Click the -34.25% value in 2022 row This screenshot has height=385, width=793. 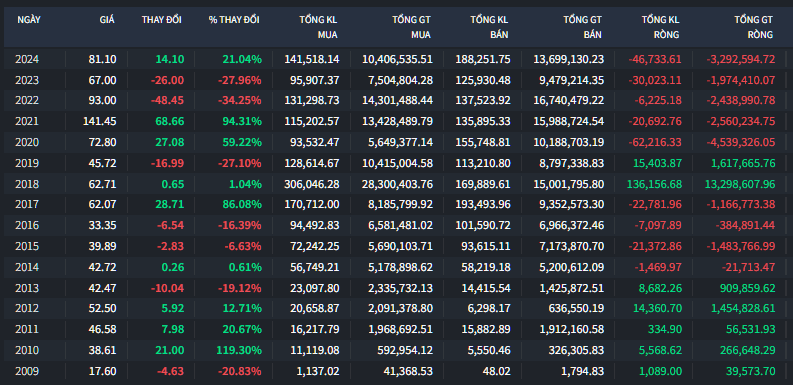coord(240,101)
